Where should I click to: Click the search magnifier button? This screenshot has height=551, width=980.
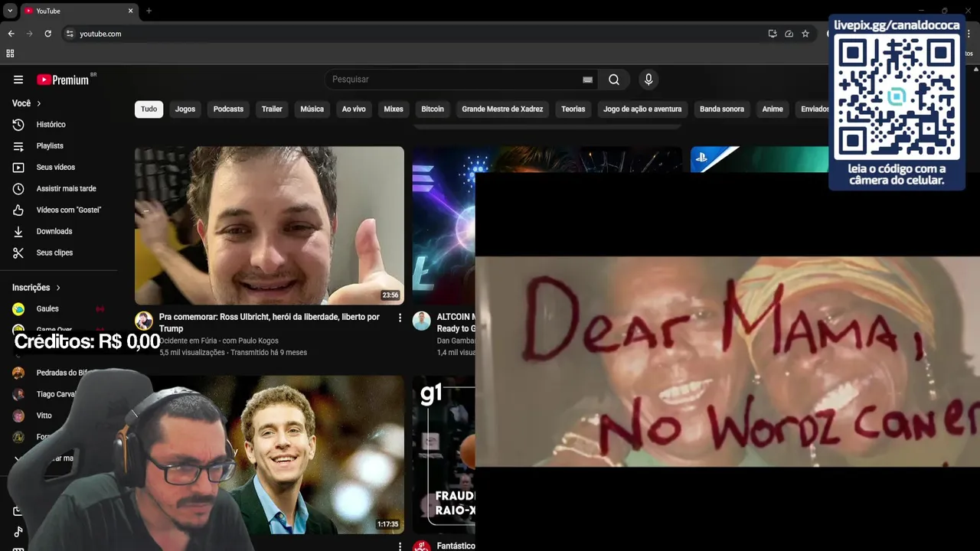click(x=614, y=80)
